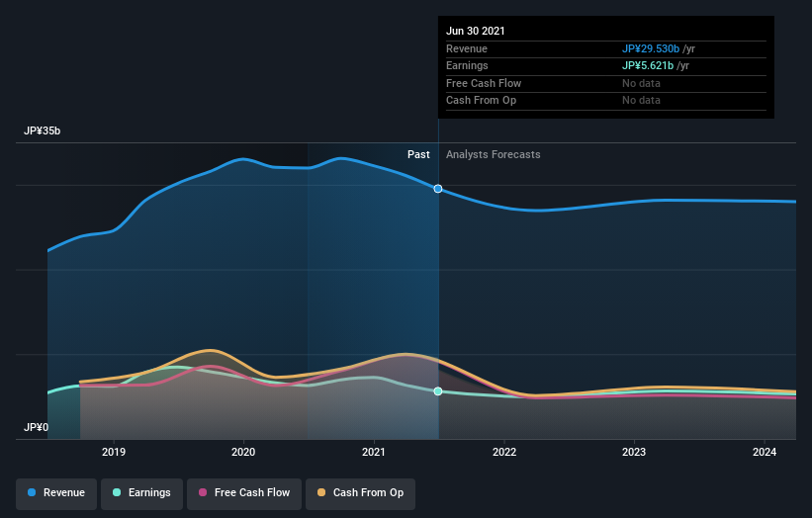Click the Jun 30 2021 tooltip date
Viewport: 812px width, 518px height.
point(476,31)
